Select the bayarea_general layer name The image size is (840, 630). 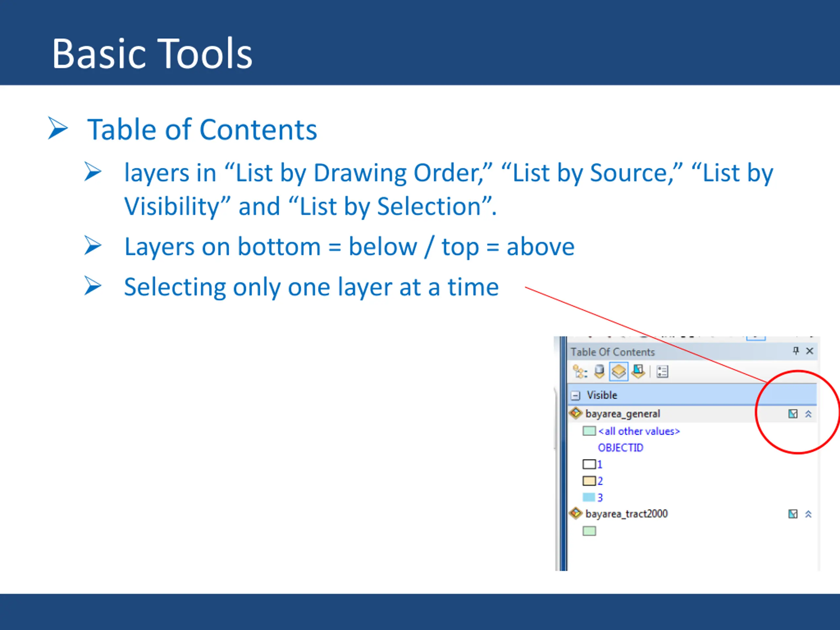tap(623, 414)
